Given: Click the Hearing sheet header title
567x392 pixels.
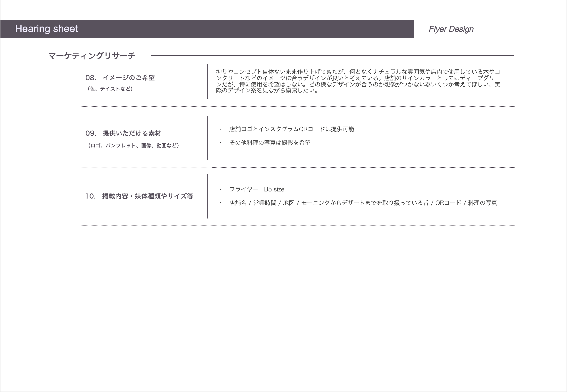Looking at the screenshot, I should [46, 29].
